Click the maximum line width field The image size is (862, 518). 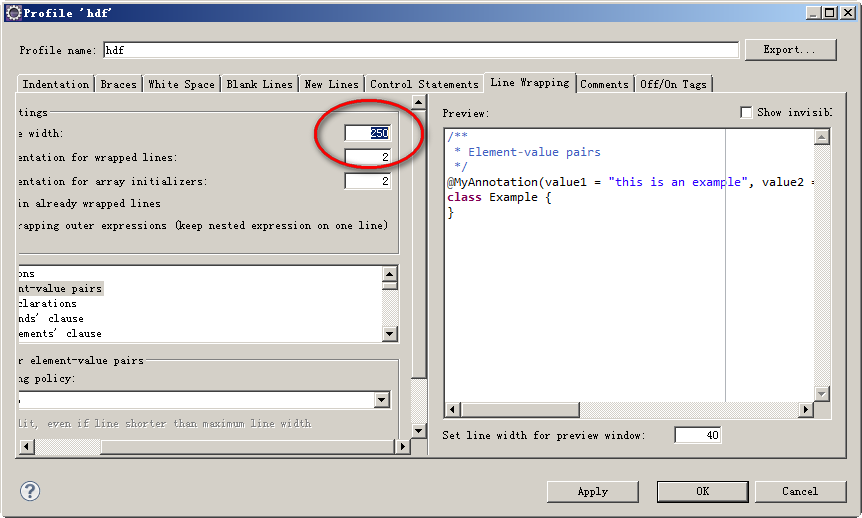pyautogui.click(x=367, y=133)
